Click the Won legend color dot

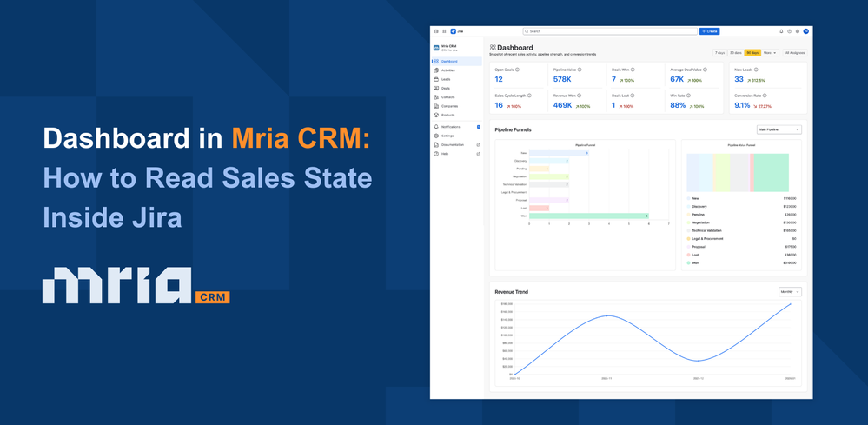(689, 263)
